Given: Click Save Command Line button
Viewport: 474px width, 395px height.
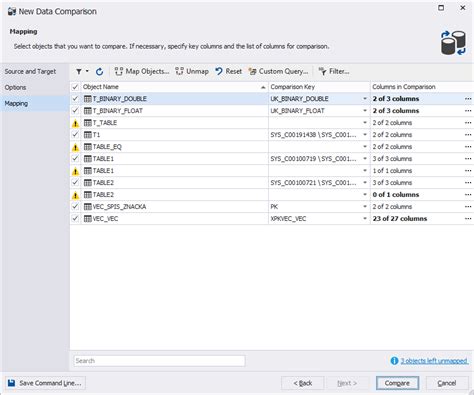Looking at the screenshot, I should point(45,383).
